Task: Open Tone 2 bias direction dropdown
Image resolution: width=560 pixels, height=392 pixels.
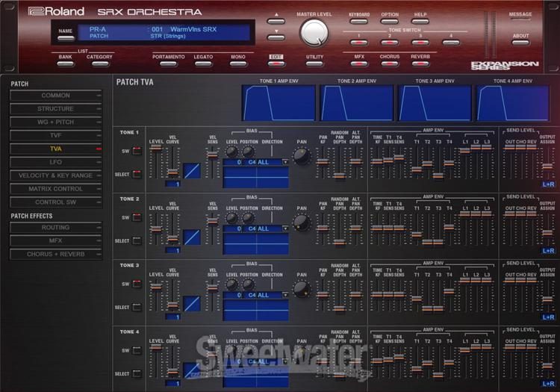Action: [x=285, y=228]
